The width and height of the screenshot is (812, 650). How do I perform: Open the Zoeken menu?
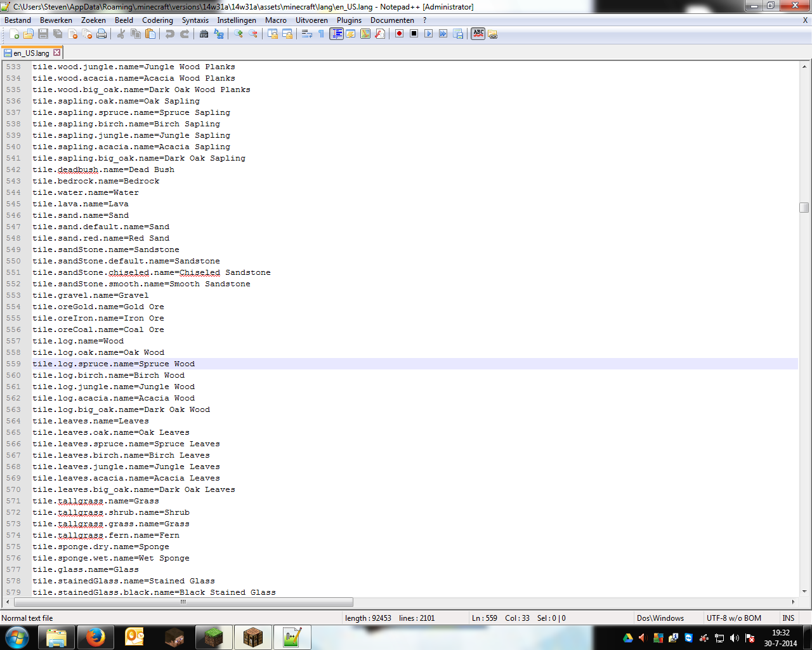[x=93, y=20]
